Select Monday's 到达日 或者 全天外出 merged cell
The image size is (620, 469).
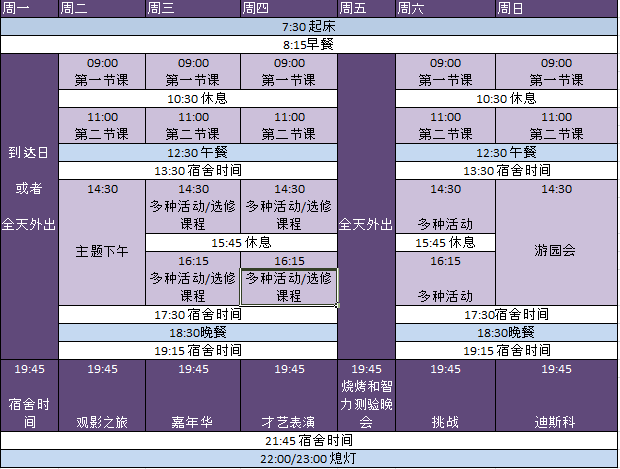[x=30, y=207]
